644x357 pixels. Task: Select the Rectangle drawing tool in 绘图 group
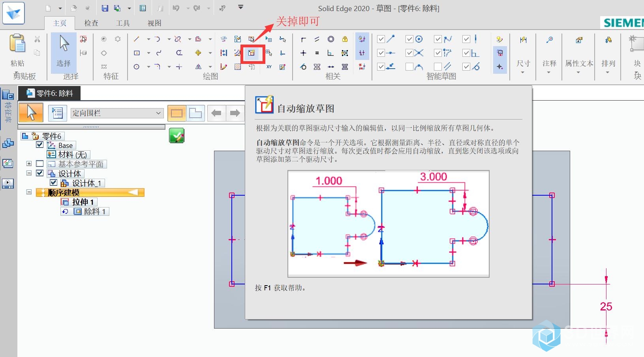tap(137, 53)
